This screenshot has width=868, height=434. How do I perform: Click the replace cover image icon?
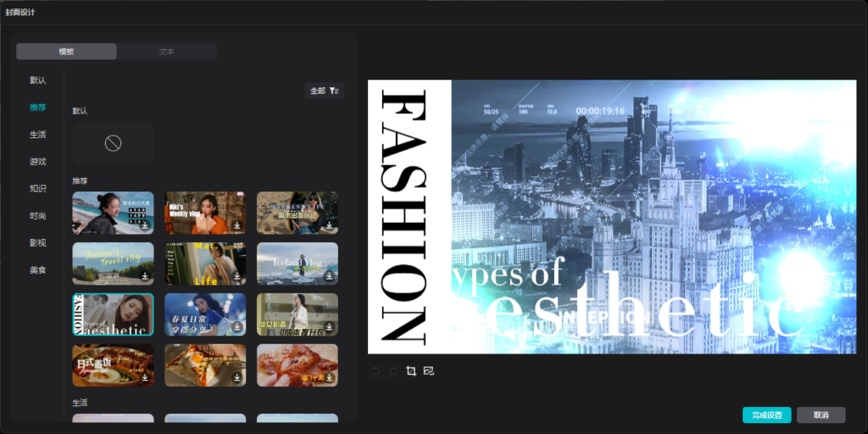point(428,371)
